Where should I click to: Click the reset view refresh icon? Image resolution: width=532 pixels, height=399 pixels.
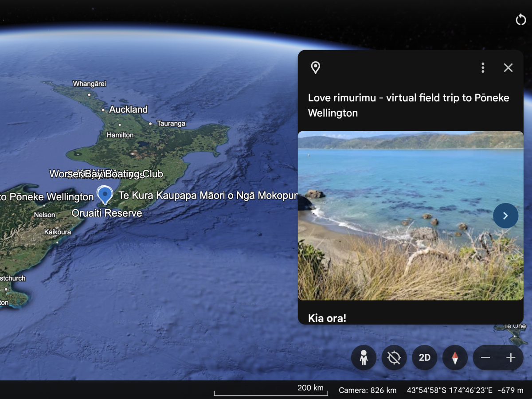click(520, 20)
